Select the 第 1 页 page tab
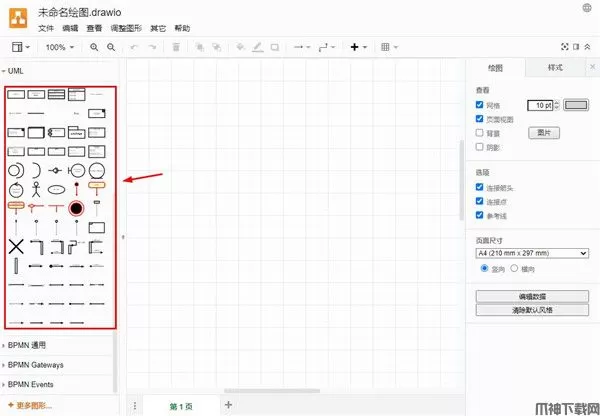 (x=181, y=406)
